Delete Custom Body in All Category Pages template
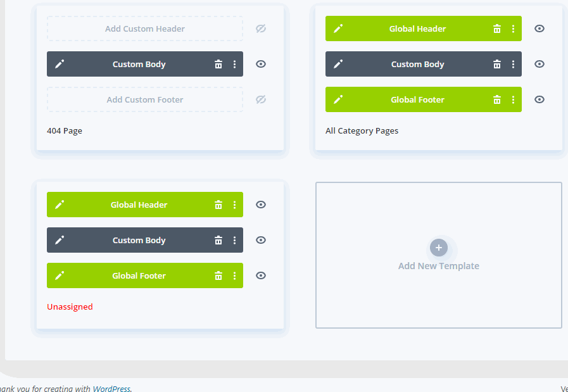The height and width of the screenshot is (392, 568). (496, 64)
